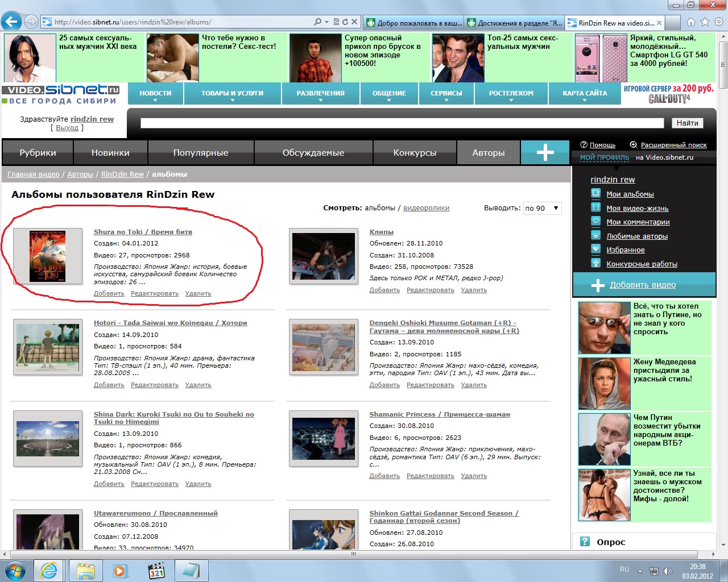Expand the НОВОСТИ navigation menu

click(155, 94)
